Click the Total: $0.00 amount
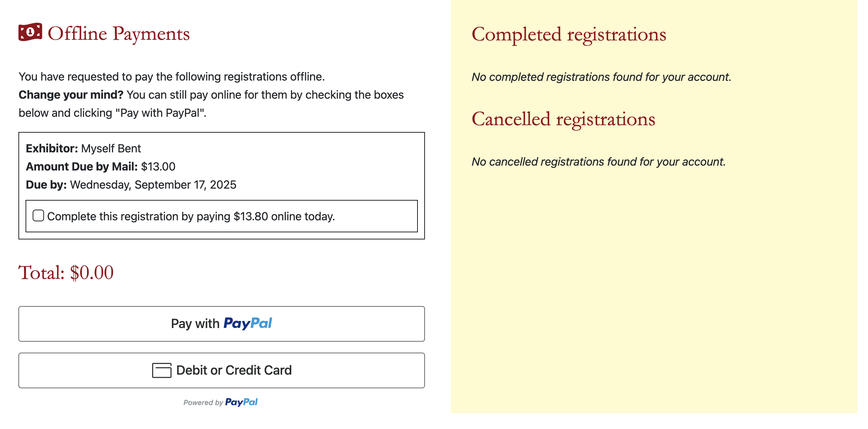 click(66, 272)
